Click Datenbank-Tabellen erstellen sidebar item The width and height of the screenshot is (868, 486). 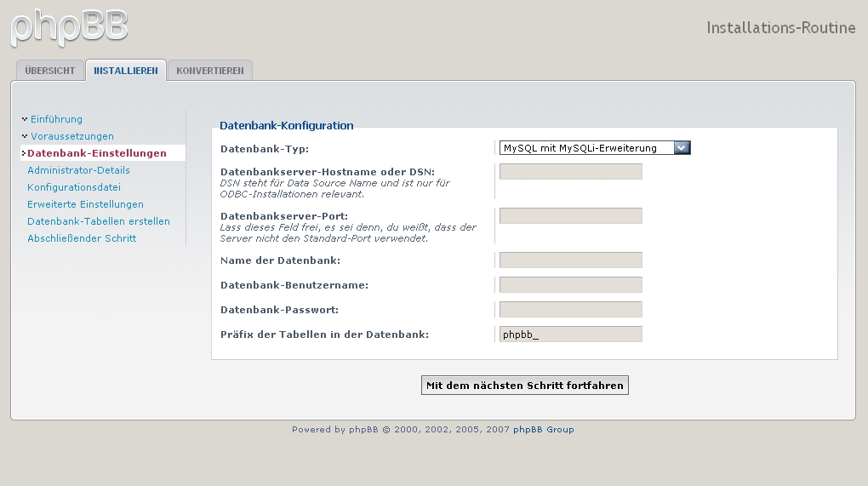coord(99,221)
